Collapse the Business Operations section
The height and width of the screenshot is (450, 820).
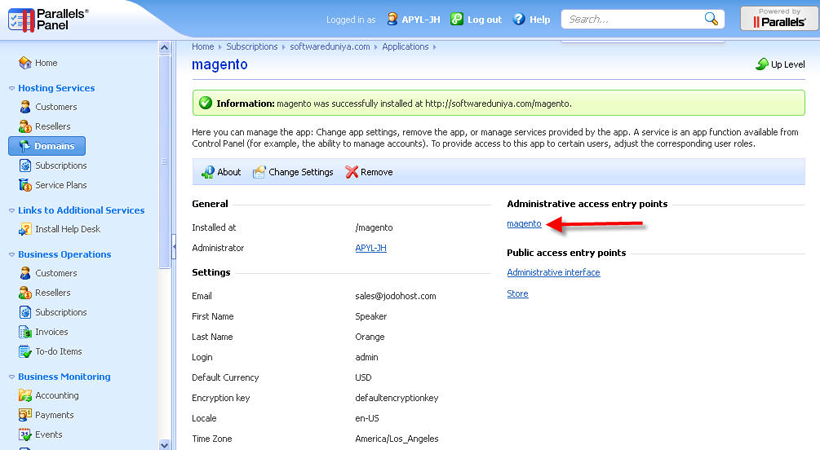coord(12,254)
